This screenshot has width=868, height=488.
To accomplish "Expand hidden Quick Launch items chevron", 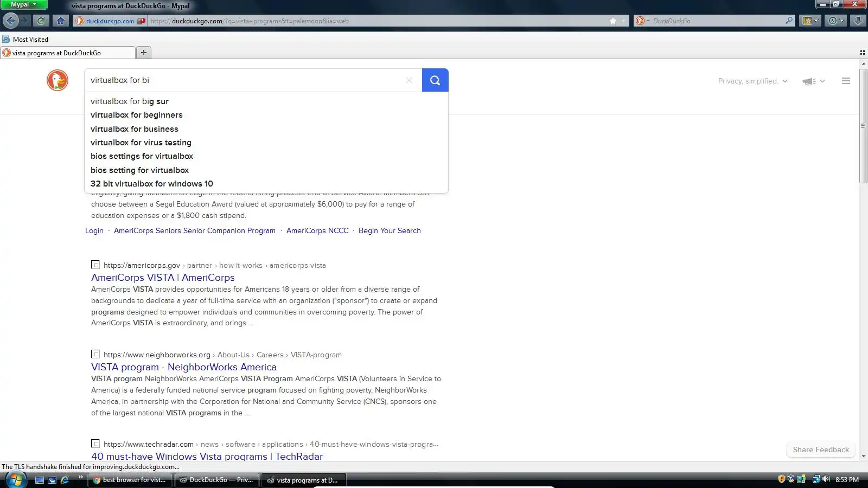I will point(80,477).
